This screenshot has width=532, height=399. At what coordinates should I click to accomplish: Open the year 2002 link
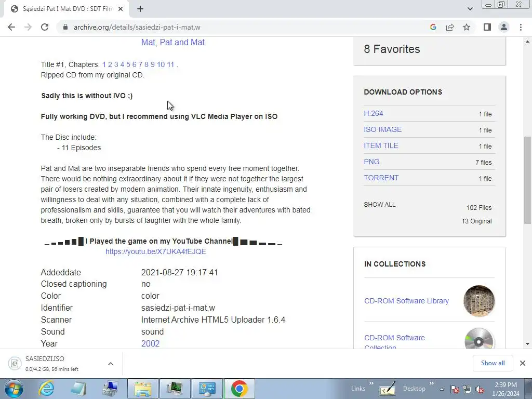click(x=150, y=343)
